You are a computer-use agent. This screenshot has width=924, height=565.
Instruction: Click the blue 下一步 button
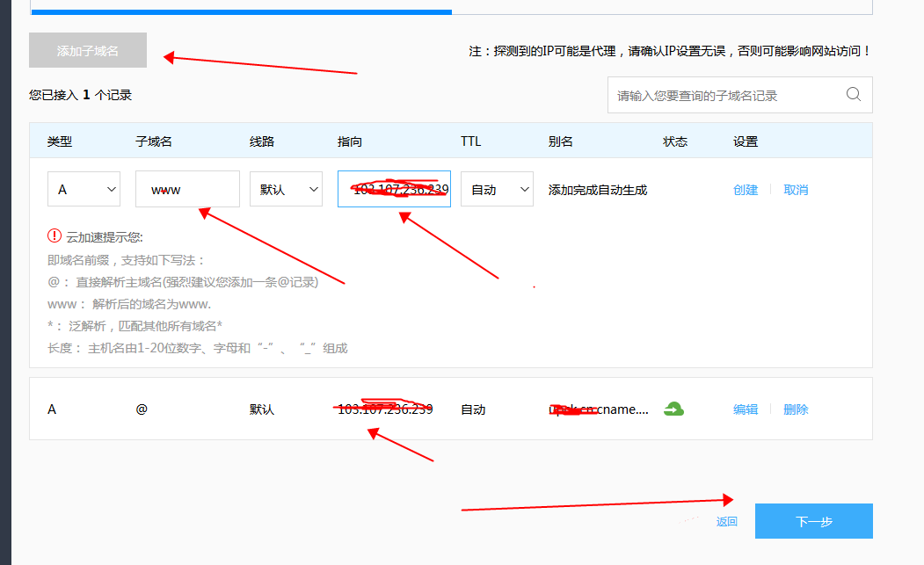[x=813, y=521]
